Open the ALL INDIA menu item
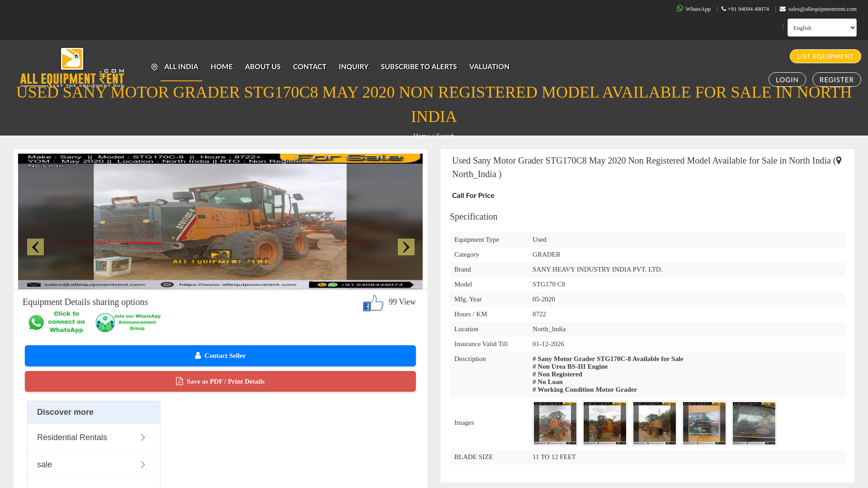 (181, 66)
